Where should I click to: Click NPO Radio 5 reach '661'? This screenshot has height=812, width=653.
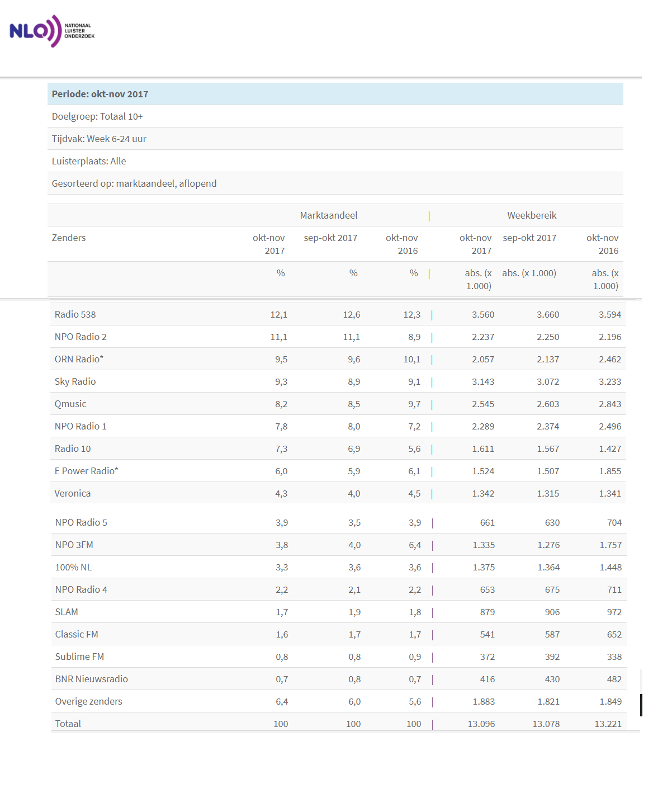(488, 522)
